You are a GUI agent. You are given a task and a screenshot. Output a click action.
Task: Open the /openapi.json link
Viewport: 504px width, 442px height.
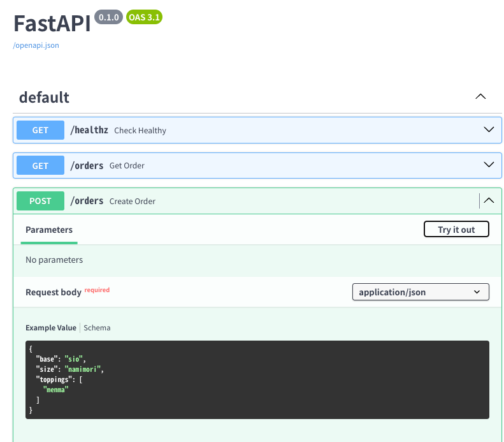[x=36, y=45]
